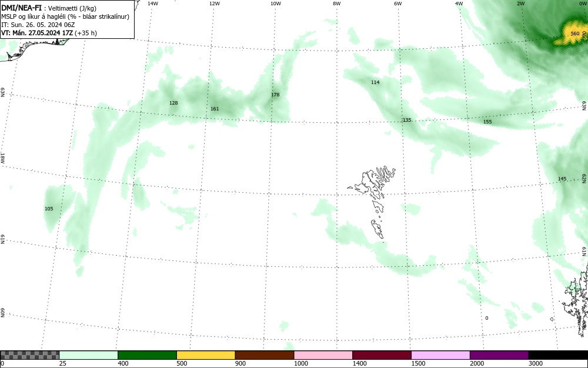
Task: Click the gray checkered 0-25 legend swatch
Action: tap(29, 355)
